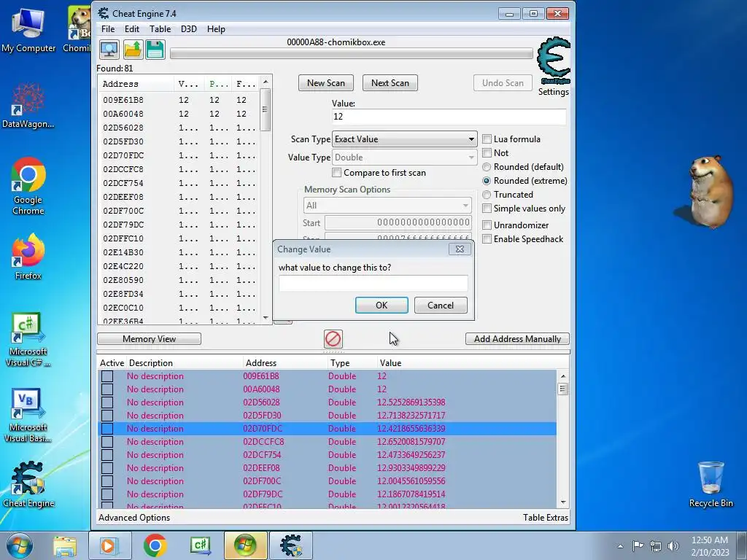Viewport: 747px width, 560px height.
Task: Select Rounded (extreme) radio option
Action: pyautogui.click(x=487, y=181)
